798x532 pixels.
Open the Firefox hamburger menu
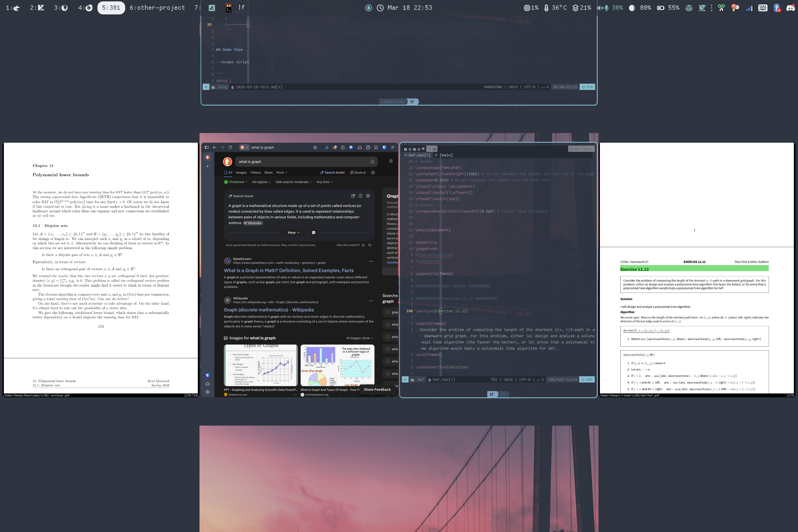coord(392,147)
